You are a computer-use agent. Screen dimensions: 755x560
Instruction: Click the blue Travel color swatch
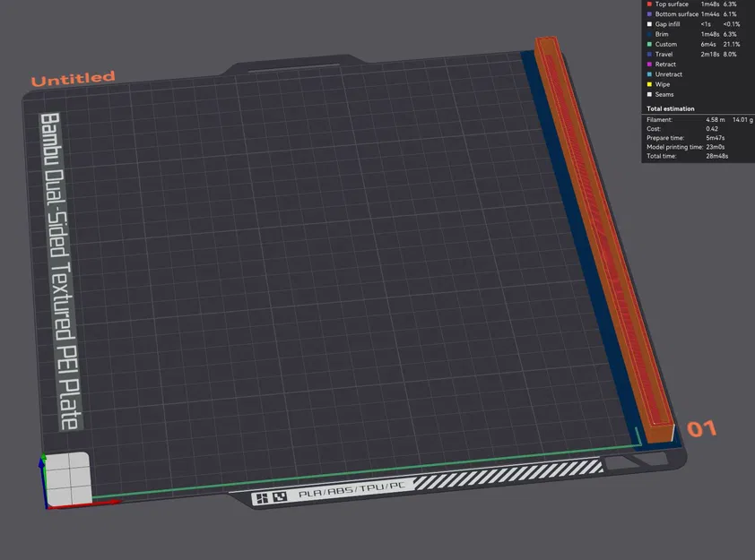click(649, 55)
